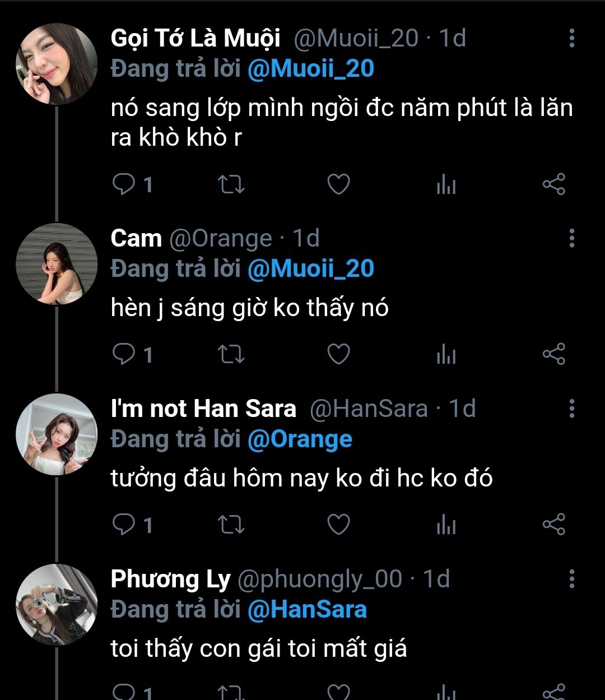Expand options menu for Phương Ly's tweet
This screenshot has width=605, height=700.
pos(571,578)
